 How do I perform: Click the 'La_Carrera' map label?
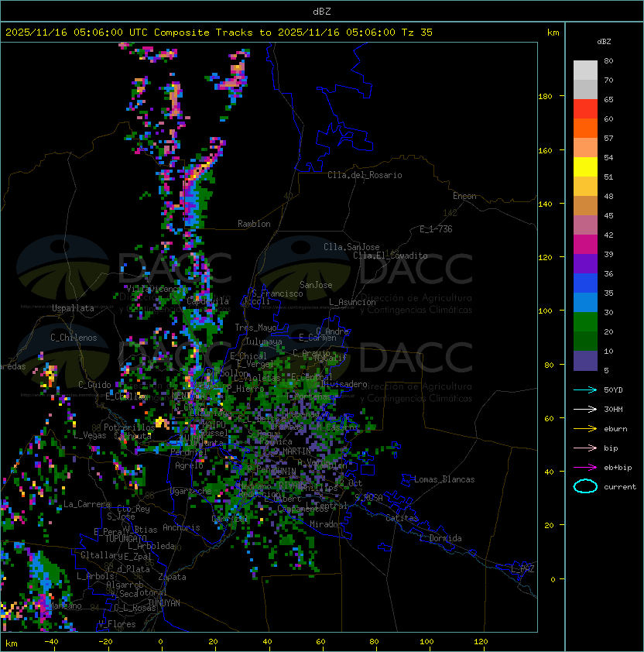pos(87,504)
